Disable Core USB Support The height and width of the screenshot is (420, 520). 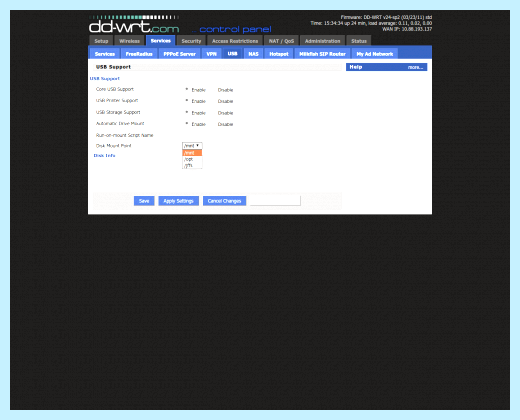[225, 90]
